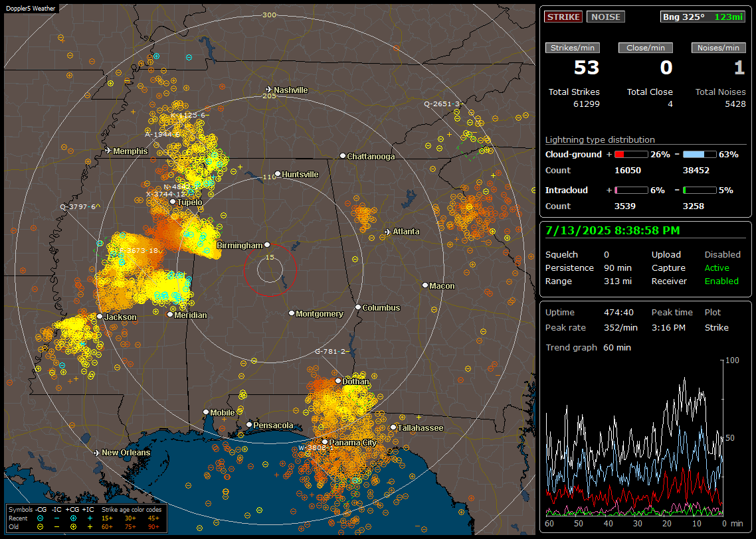Click the Intracloud negative count 3258
756x539 pixels.
coord(694,206)
